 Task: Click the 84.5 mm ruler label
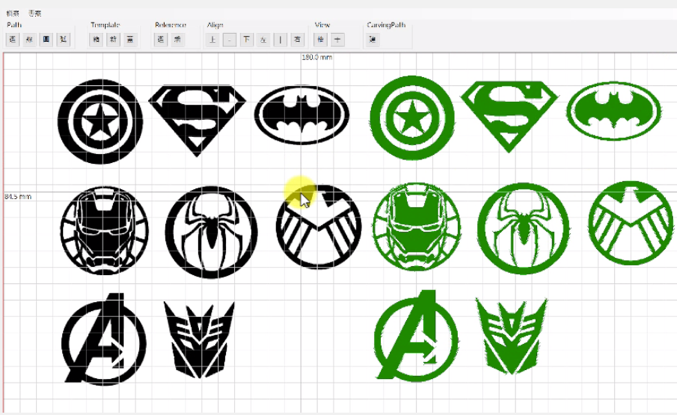pyautogui.click(x=18, y=196)
